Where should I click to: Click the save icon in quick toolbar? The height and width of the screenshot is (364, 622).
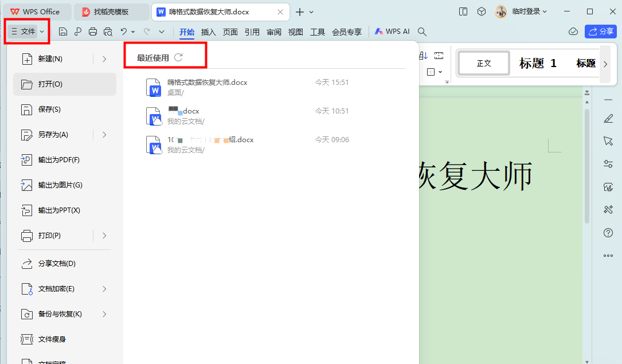(63, 32)
